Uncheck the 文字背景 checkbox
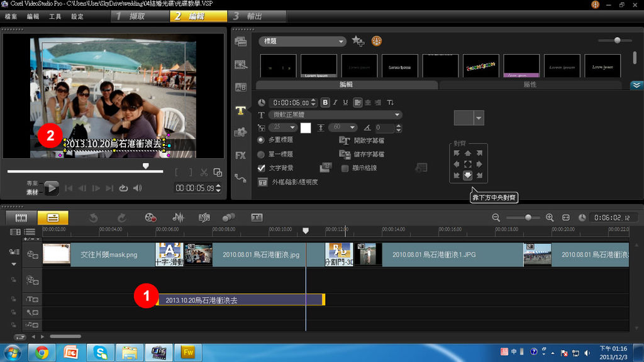The height and width of the screenshot is (362, 644). 262,168
